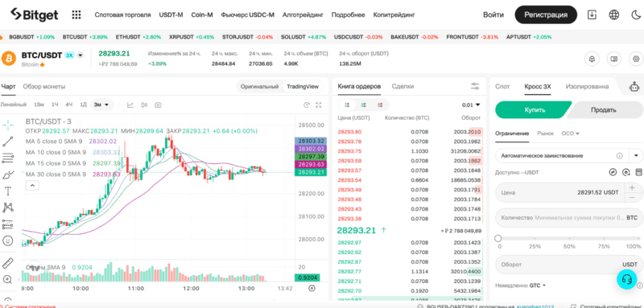Select the chart zoom-in tool
The width and height of the screenshot is (644, 308).
click(x=8, y=279)
